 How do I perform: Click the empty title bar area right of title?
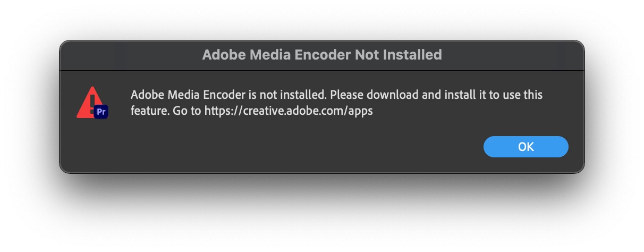(x=513, y=55)
